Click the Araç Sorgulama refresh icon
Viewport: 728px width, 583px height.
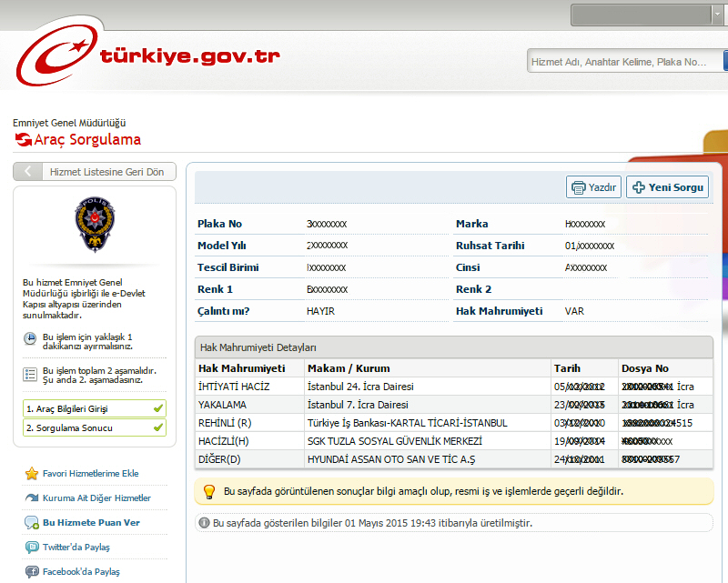click(x=24, y=139)
